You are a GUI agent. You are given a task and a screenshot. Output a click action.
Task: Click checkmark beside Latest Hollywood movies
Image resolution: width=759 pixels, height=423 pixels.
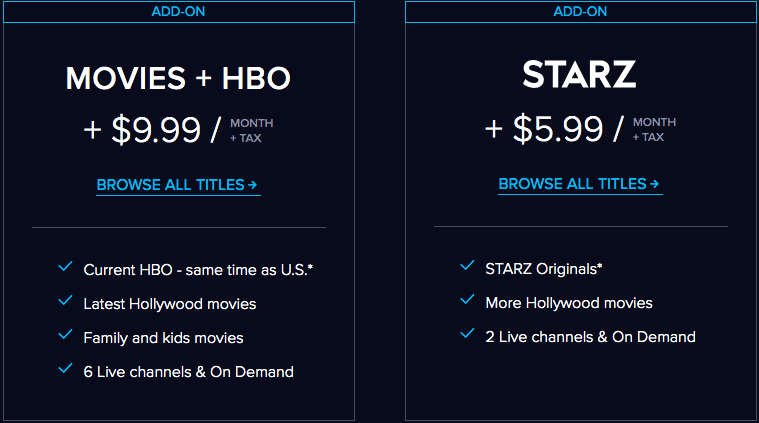tap(65, 301)
